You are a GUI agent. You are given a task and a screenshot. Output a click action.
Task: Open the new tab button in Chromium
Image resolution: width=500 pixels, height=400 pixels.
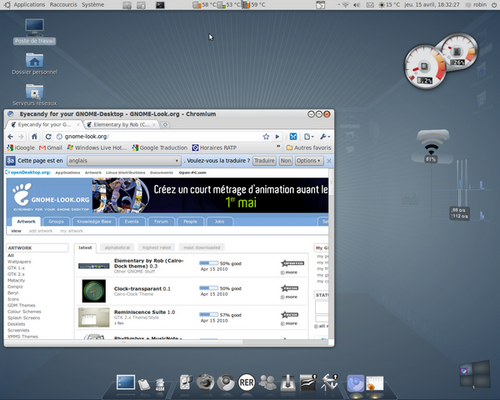165,125
